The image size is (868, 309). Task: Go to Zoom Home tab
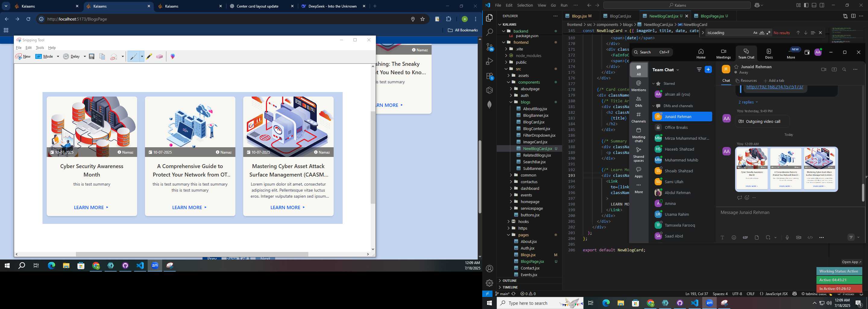[x=701, y=54]
